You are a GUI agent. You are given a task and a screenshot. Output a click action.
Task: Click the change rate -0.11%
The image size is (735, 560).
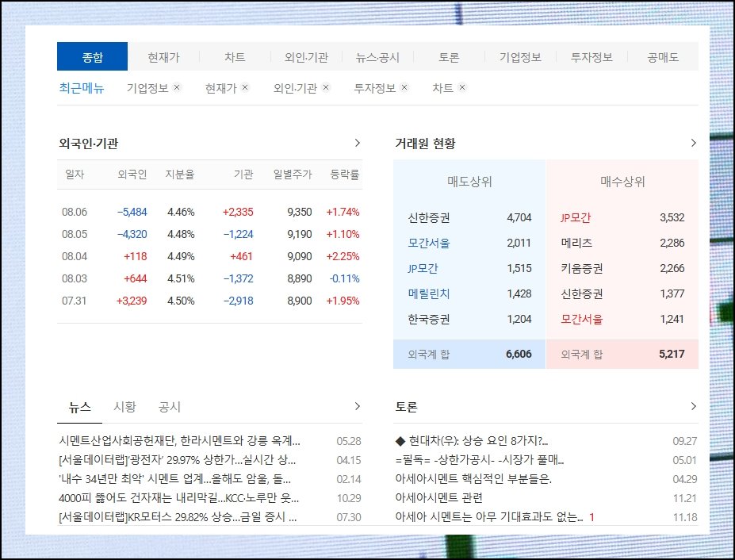tap(345, 278)
